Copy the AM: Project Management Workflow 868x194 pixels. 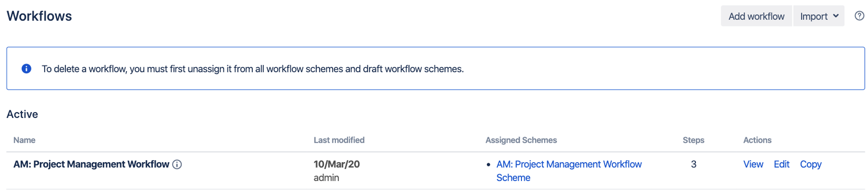pos(810,164)
